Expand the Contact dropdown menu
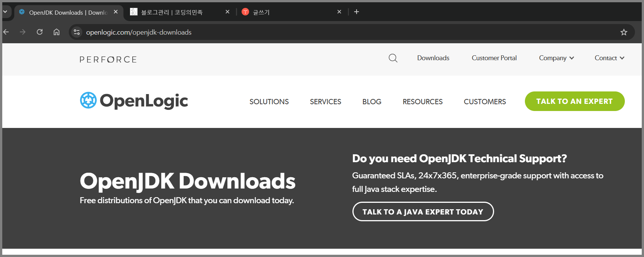The height and width of the screenshot is (257, 644). pos(609,58)
